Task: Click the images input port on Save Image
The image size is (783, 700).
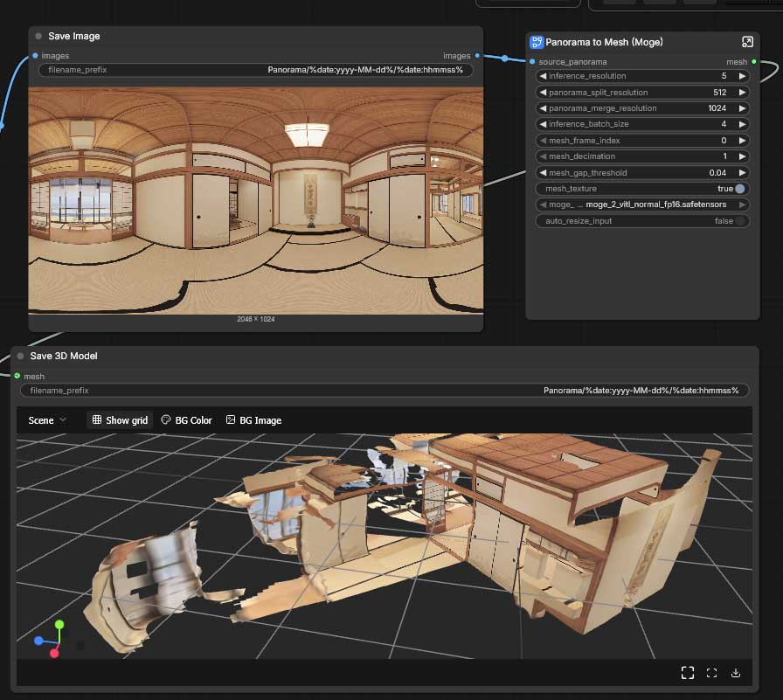Action: pos(35,55)
